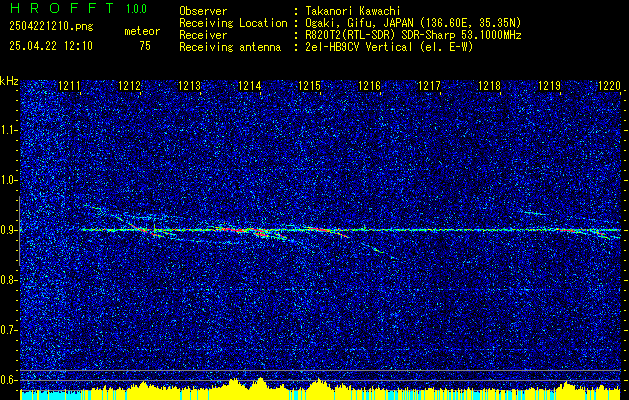629x400 pixels.
Task: Click the kHz axis unit label
Action: point(9,81)
